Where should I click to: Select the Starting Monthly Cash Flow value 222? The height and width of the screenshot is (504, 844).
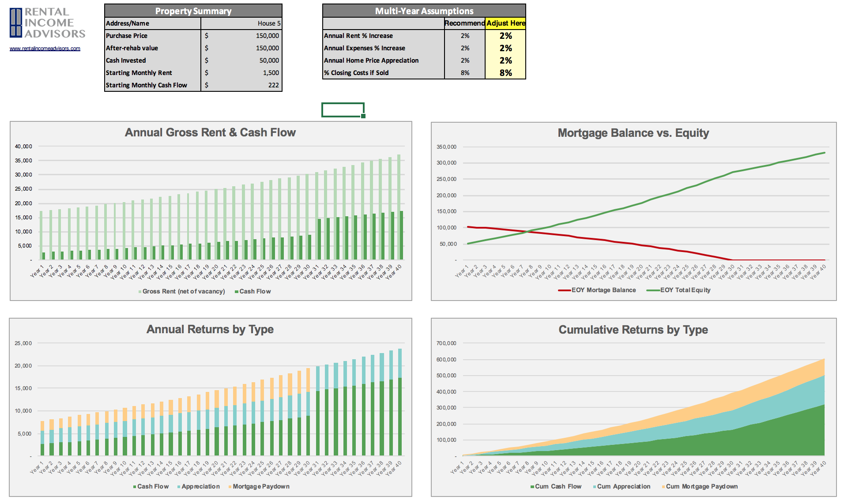click(241, 85)
